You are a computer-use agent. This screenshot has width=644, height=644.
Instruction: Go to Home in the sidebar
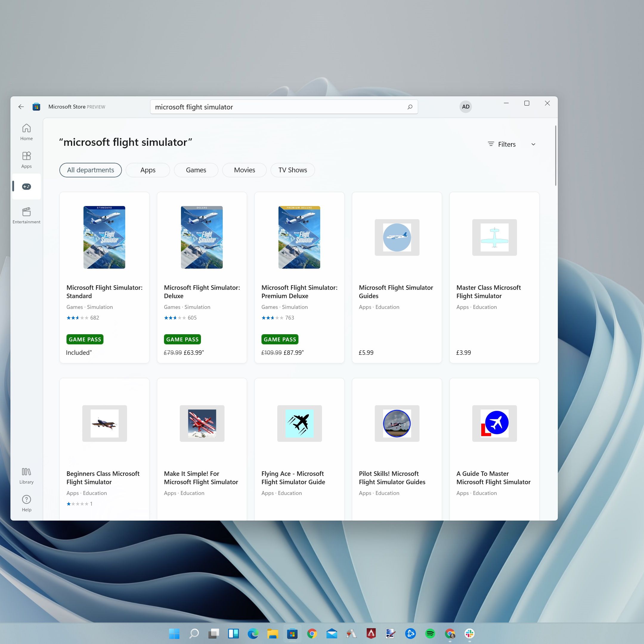26,132
